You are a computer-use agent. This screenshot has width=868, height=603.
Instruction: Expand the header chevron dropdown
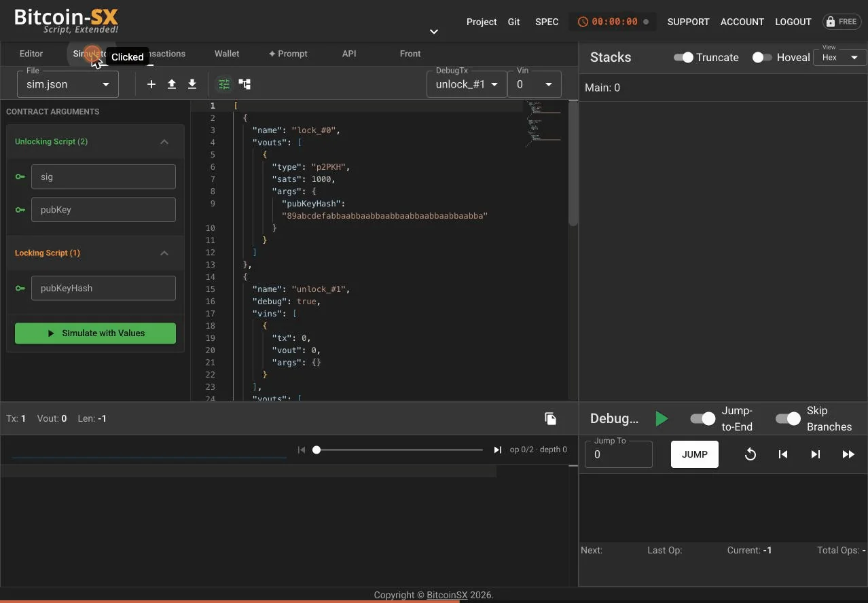[x=434, y=31]
